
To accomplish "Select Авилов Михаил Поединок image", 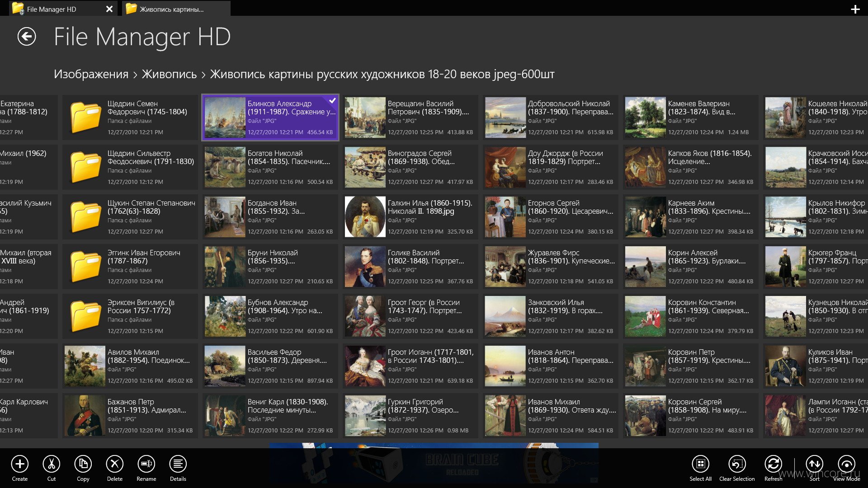I will pyautogui.click(x=130, y=366).
